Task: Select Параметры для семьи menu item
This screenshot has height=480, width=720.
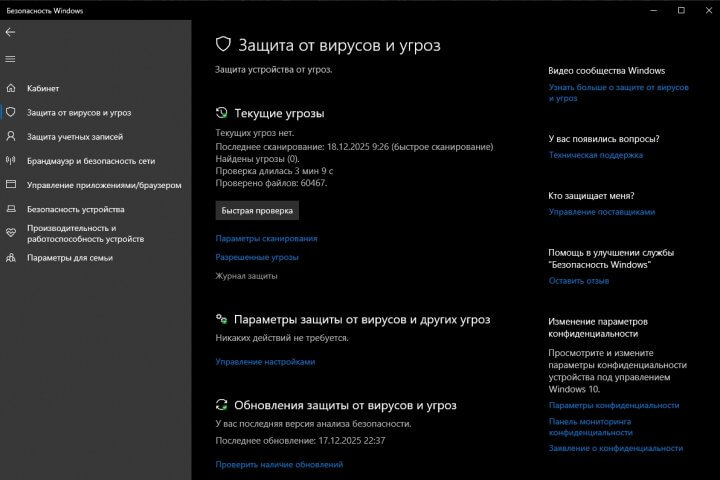Action: point(70,258)
